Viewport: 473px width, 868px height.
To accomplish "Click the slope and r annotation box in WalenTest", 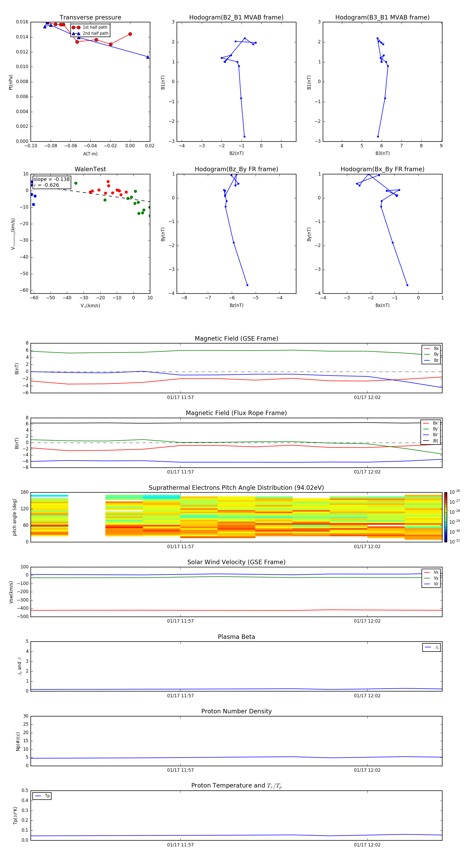I will (x=52, y=182).
